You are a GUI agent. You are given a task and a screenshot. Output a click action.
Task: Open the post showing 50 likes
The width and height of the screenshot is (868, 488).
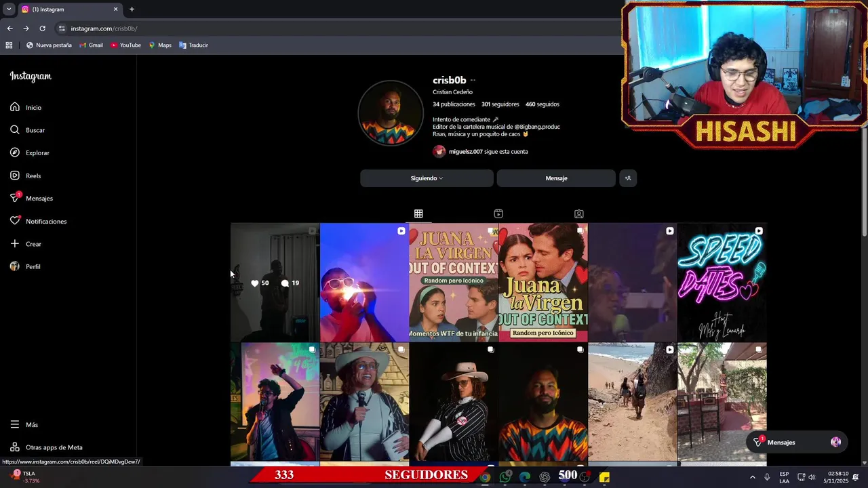[x=275, y=283]
